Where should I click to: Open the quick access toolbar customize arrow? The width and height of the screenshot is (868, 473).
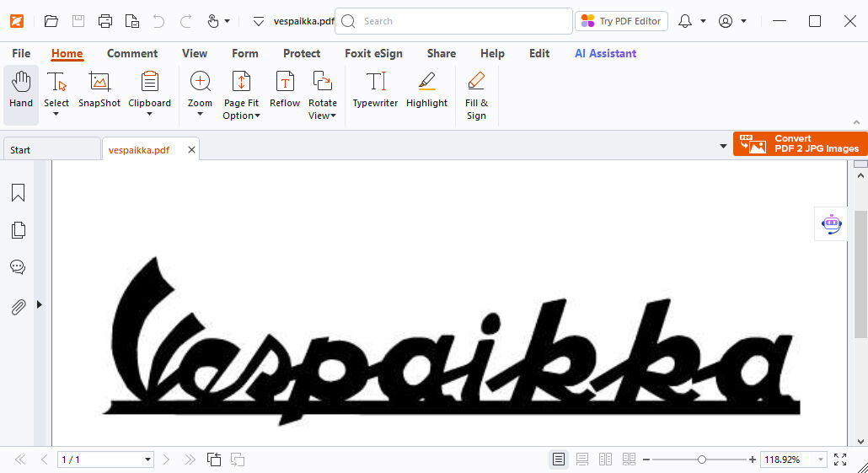point(259,22)
